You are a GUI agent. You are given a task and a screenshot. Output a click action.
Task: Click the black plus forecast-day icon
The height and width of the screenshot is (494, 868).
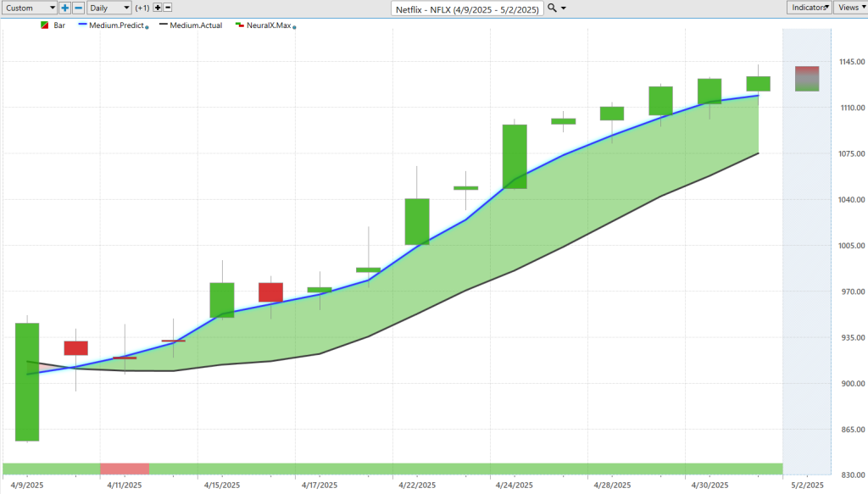[158, 8]
